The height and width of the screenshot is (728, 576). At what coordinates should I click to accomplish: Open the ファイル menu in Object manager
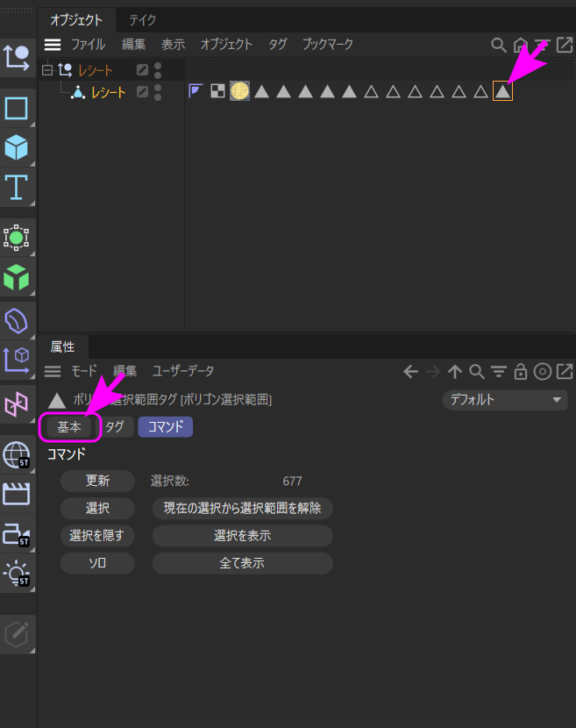coord(88,45)
